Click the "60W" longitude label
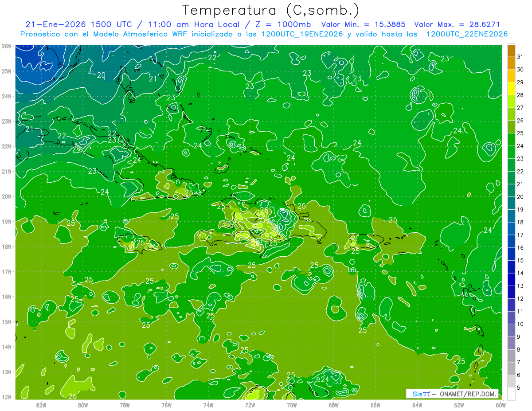 click(501, 404)
